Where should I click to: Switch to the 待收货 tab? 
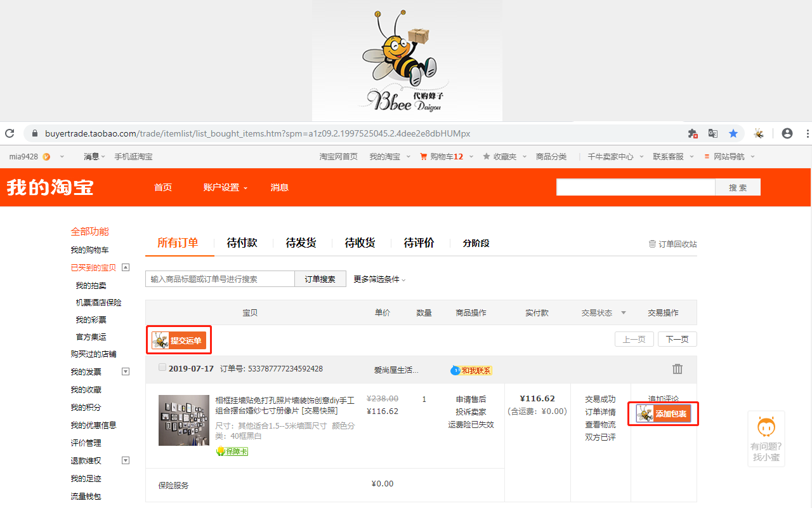360,243
